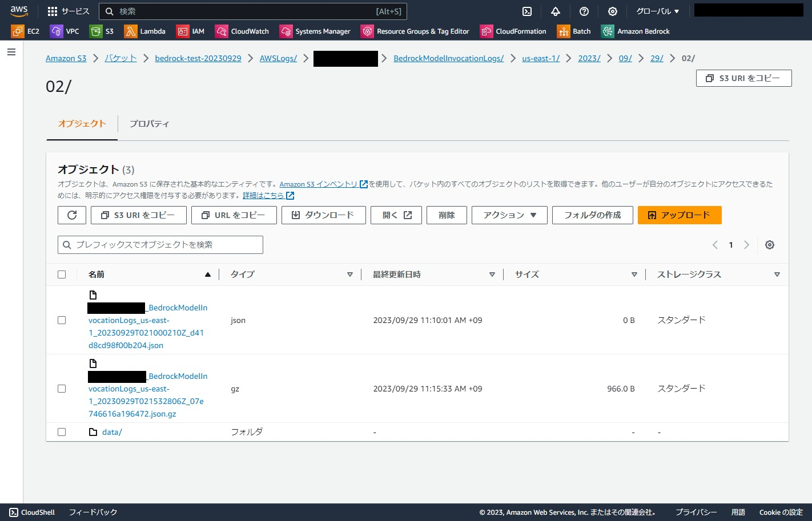Go to us-east-1/ breadcrumb
This screenshot has height=521, width=812.
click(x=541, y=58)
